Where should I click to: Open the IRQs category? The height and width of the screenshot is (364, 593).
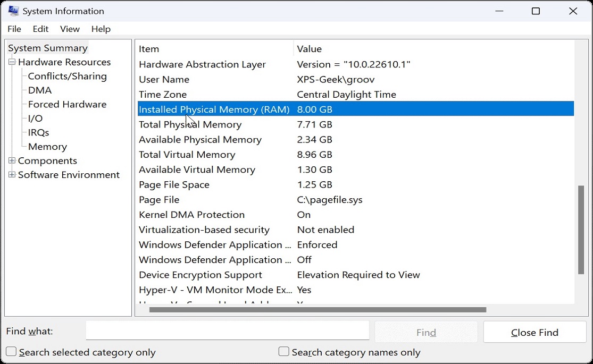tap(39, 132)
